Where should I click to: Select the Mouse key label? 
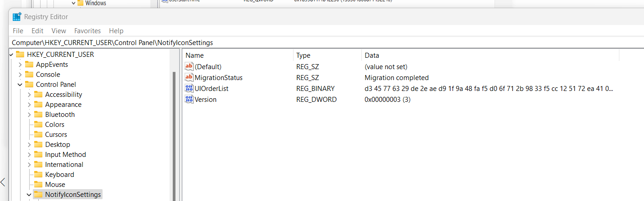tap(55, 185)
